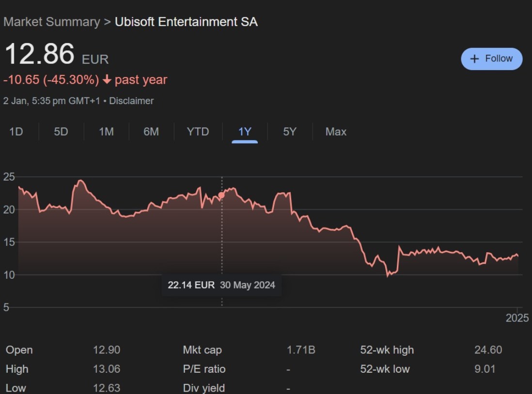Select the 5D time range tab
The image size is (532, 394).
[61, 132]
